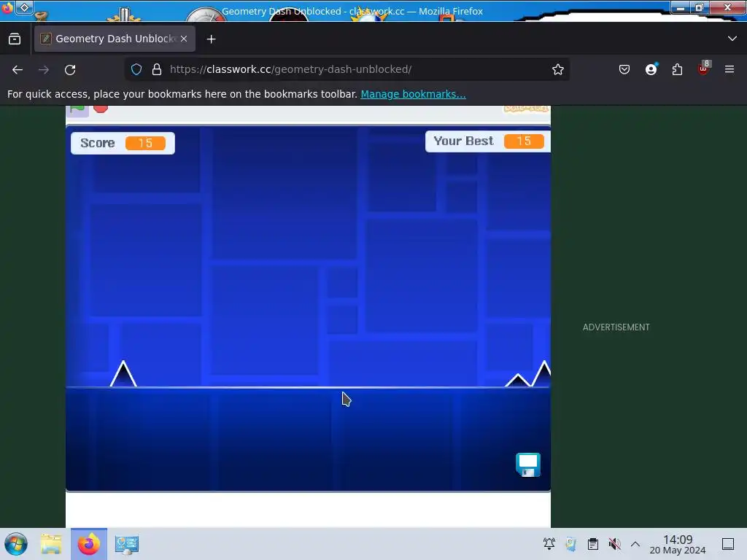Viewport: 747px width, 560px height.
Task: Close the Geometry Dash Unblocked tab
Action: point(184,39)
